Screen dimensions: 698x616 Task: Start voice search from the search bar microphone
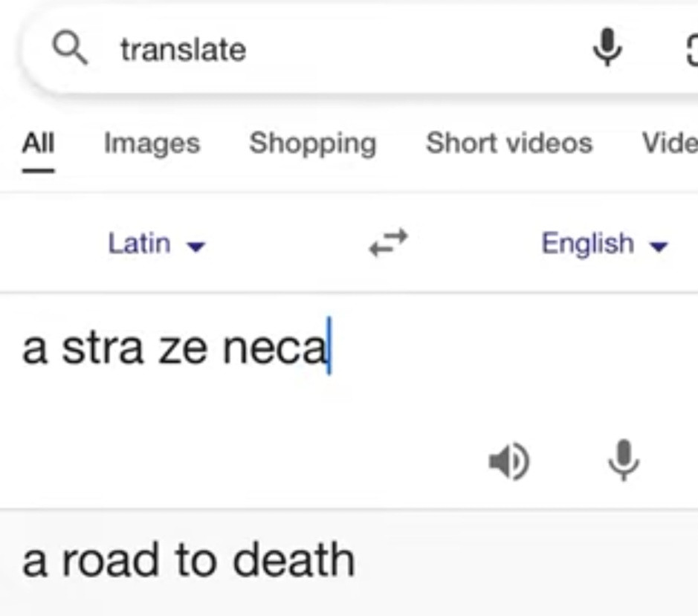607,48
